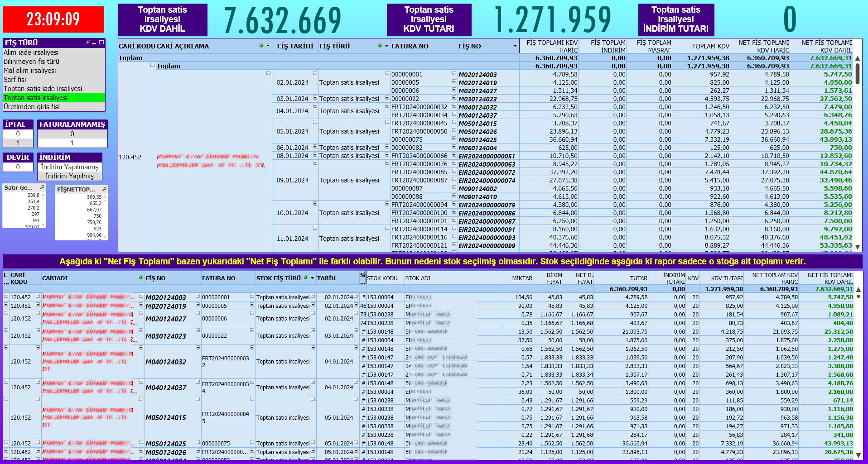Select 'Mal alim irsaliyesi' in FİŞ TÜRÜ list

30,71
